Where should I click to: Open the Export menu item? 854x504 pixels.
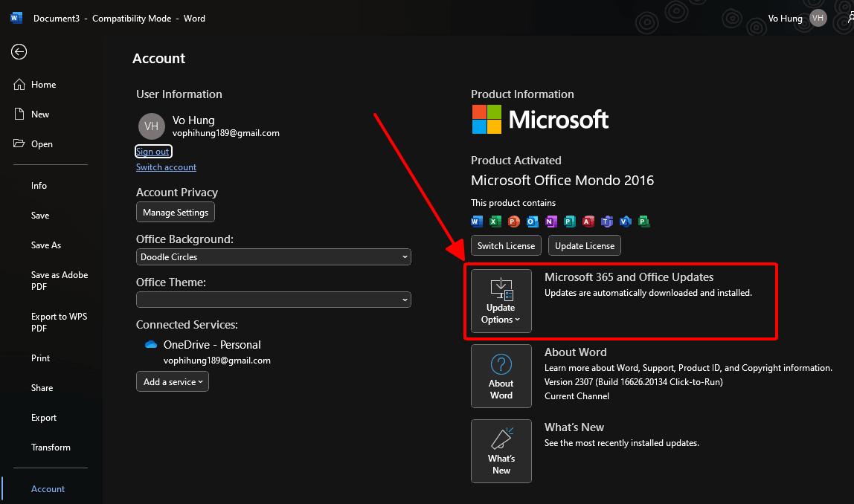click(x=44, y=417)
